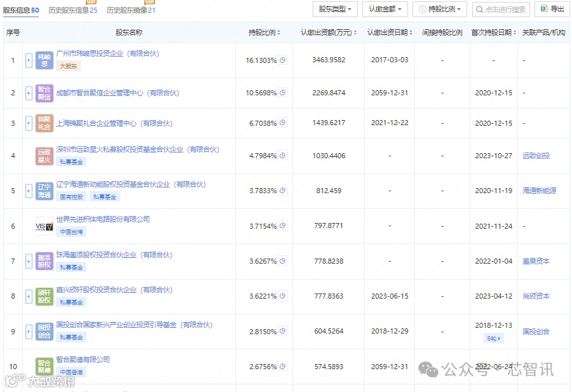The width and height of the screenshot is (572, 392).
Task: Switch to 历史股东信息 25 tab
Action: [73, 10]
